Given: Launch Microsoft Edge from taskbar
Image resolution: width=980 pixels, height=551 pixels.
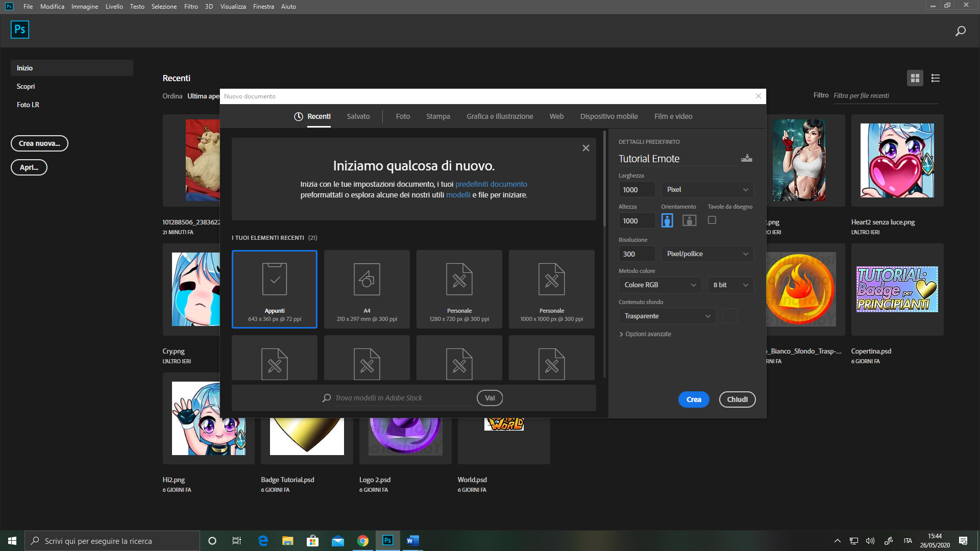Looking at the screenshot, I should pyautogui.click(x=263, y=541).
